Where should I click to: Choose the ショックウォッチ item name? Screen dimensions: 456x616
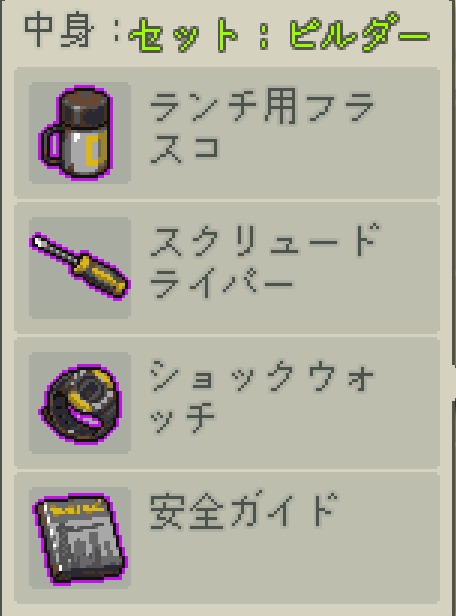pos(261,397)
